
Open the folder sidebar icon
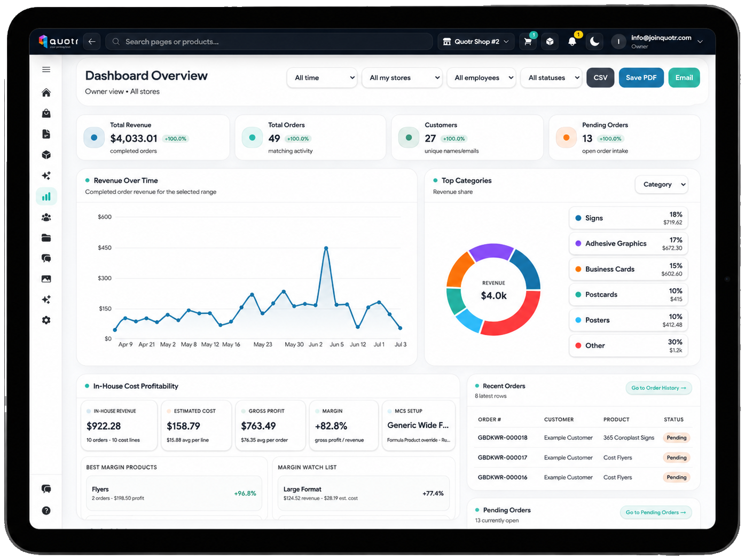click(46, 238)
